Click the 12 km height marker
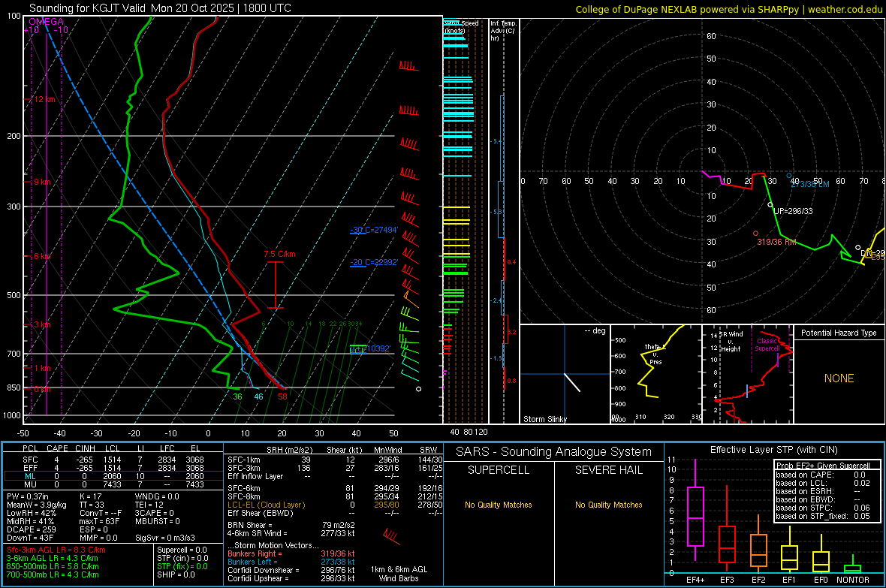The height and width of the screenshot is (588, 886). point(44,100)
